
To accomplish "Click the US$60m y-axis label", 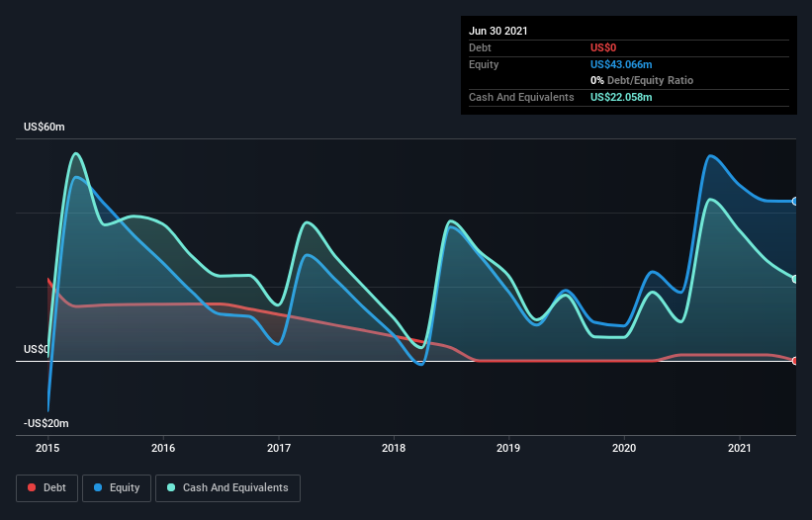I will (x=45, y=127).
